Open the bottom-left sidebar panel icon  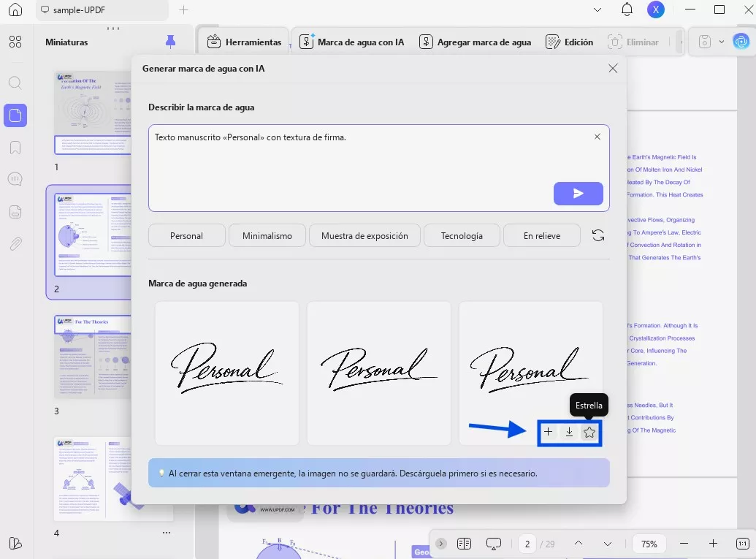click(x=15, y=544)
